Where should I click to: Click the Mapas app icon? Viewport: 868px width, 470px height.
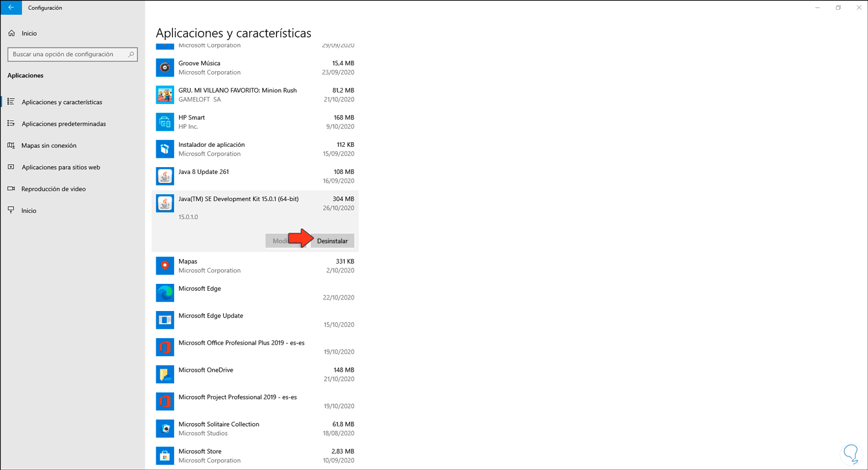pyautogui.click(x=165, y=266)
